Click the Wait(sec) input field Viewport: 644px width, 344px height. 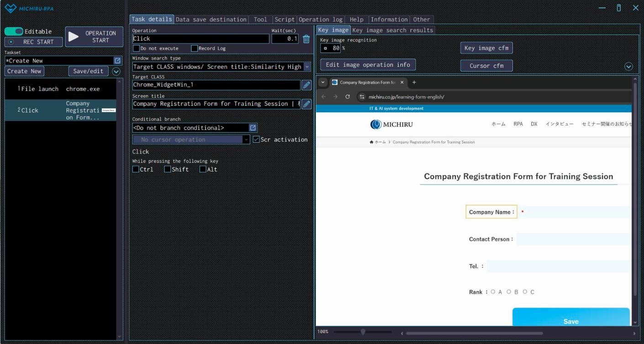(285, 39)
